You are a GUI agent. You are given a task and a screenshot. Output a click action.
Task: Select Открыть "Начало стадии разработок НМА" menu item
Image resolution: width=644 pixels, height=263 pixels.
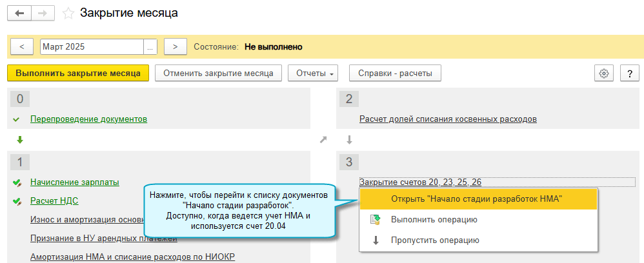(478, 199)
